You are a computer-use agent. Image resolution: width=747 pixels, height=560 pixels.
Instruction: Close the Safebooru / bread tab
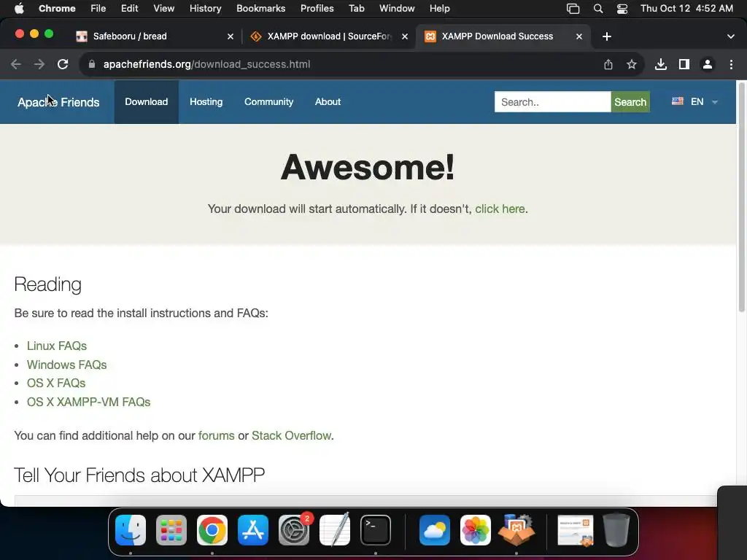tap(231, 36)
